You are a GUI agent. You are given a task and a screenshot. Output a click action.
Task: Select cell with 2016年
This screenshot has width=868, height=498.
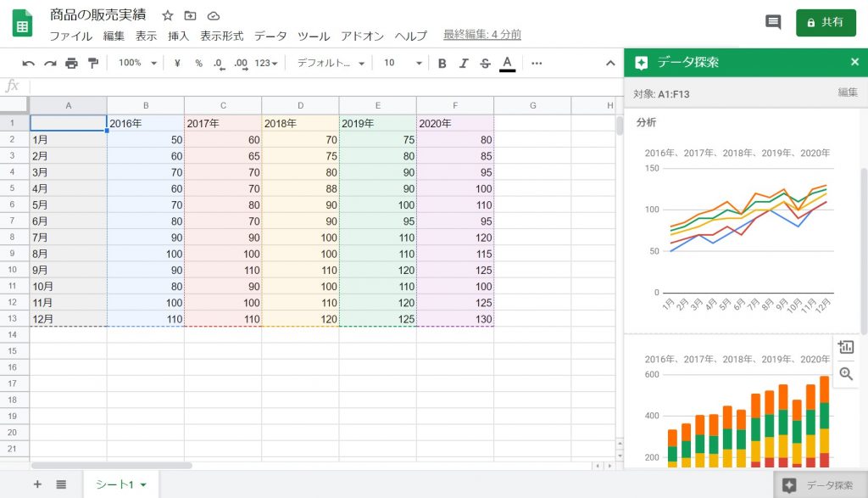(146, 123)
